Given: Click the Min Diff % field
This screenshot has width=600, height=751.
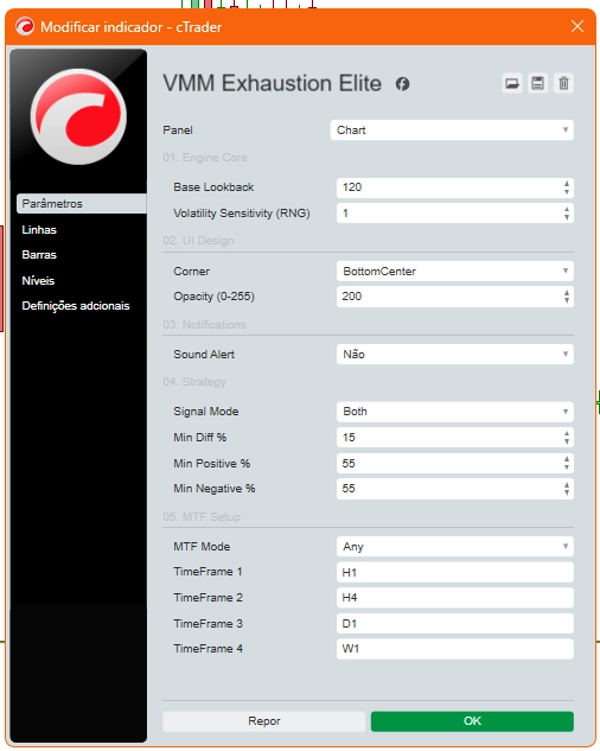Looking at the screenshot, I should (x=455, y=437).
